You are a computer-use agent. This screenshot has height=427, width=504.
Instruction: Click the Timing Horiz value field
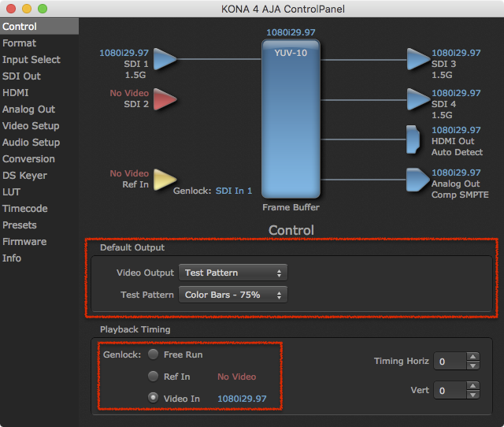click(450, 362)
